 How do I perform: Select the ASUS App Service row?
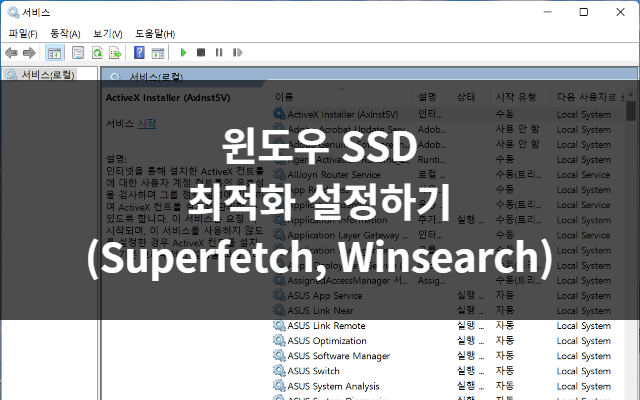click(x=448, y=296)
